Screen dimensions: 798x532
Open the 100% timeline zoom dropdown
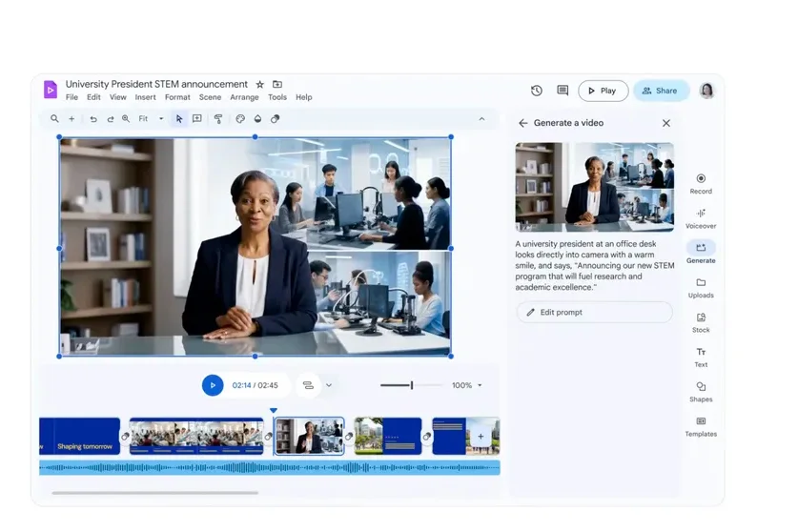(466, 385)
